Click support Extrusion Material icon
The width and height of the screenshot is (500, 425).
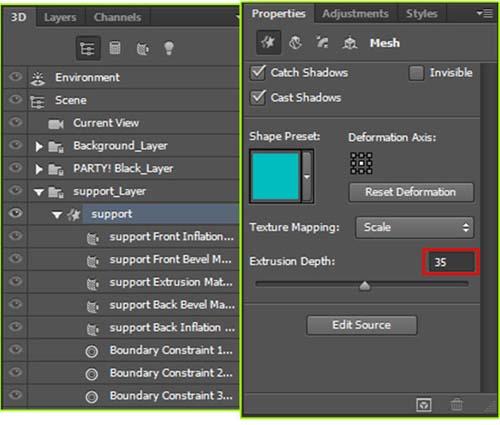coord(93,284)
